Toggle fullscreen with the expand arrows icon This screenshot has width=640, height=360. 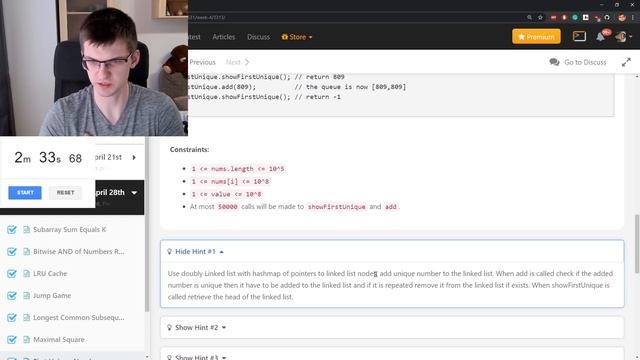[x=626, y=62]
